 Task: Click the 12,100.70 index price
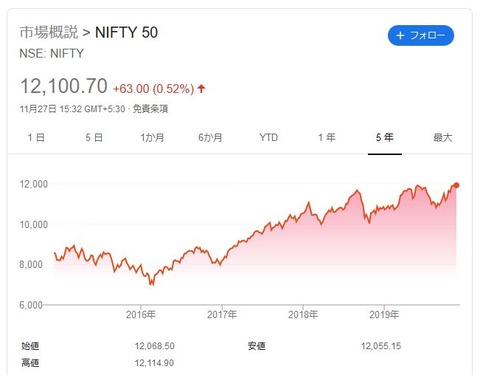click(x=64, y=86)
